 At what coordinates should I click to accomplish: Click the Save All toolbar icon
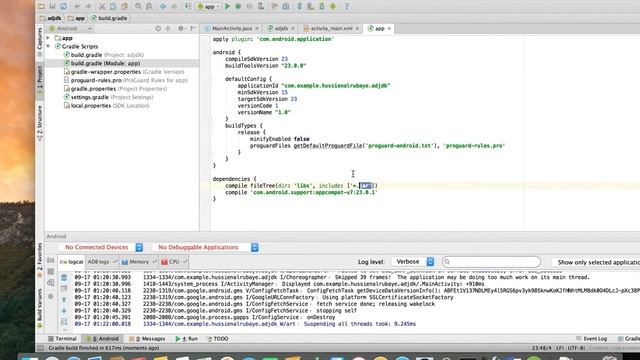pyautogui.click(x=52, y=6)
